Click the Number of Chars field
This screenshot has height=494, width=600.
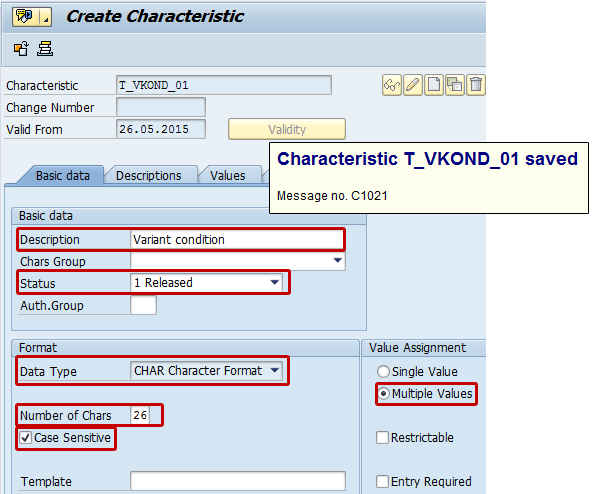point(140,415)
